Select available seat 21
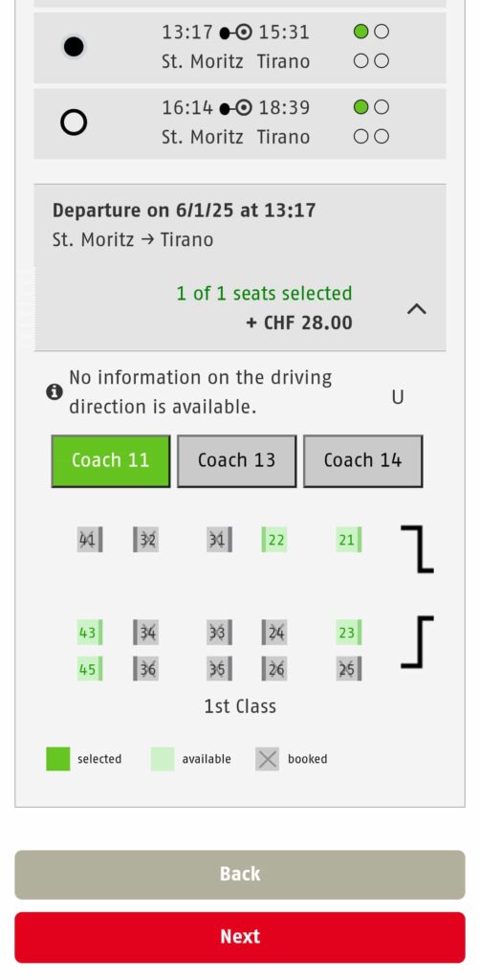The image size is (480, 980). tap(348, 540)
